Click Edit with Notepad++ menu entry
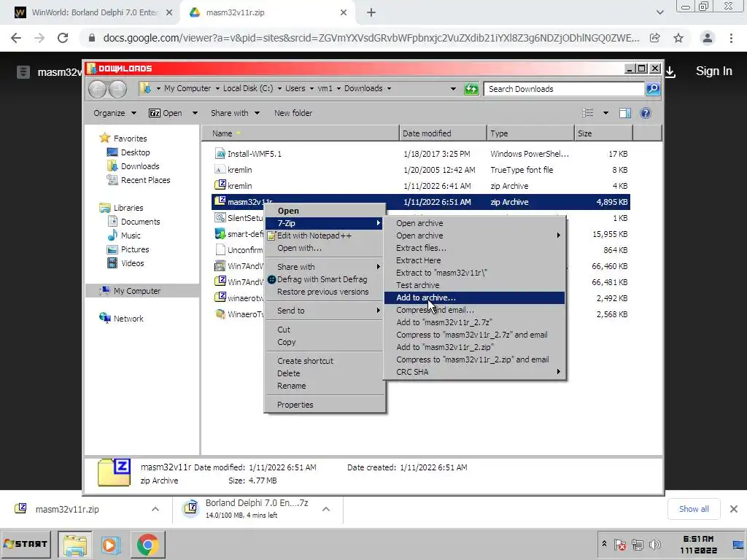Image resolution: width=747 pixels, height=560 pixels. (x=324, y=236)
